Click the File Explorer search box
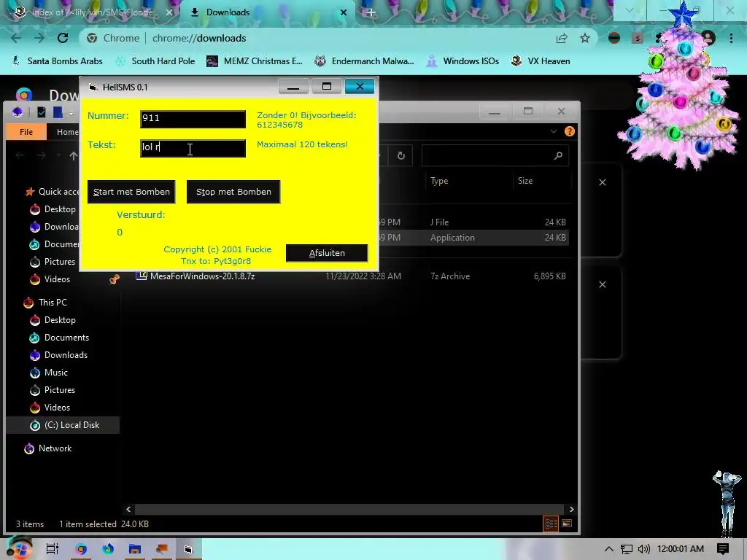 click(495, 156)
